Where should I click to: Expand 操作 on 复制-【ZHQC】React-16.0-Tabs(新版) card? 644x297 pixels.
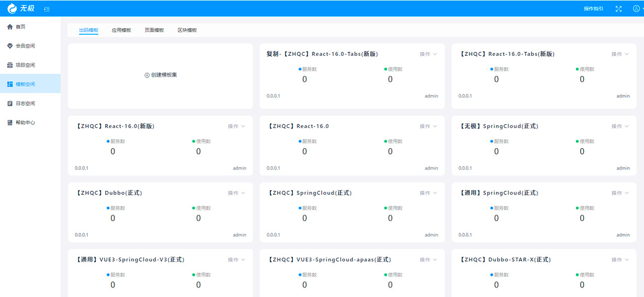click(428, 54)
